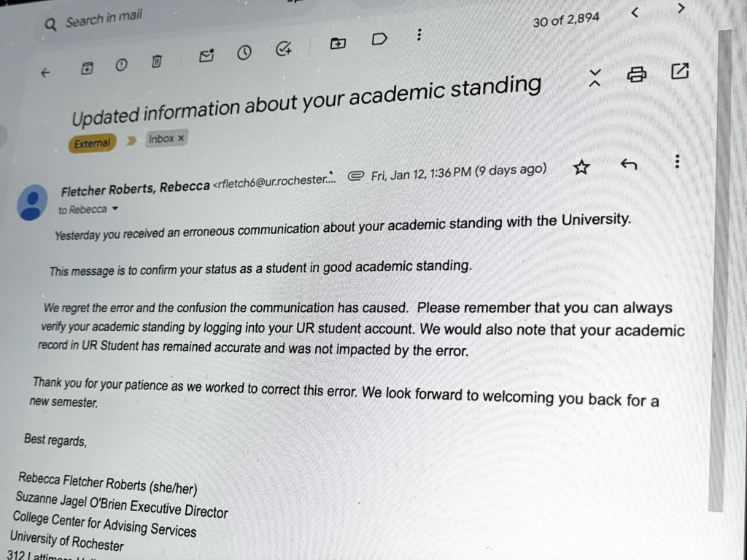Move the email to a folder
The width and height of the screenshot is (747, 560).
(337, 44)
